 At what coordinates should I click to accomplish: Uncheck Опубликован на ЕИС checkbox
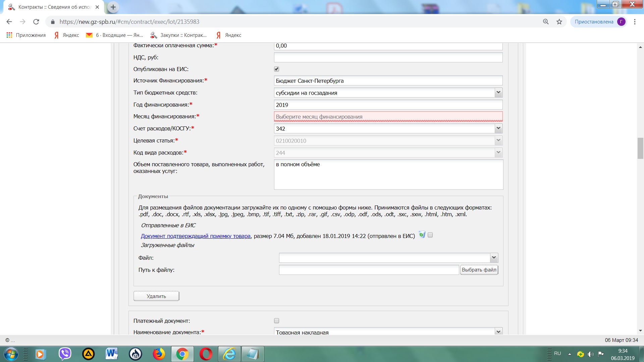click(x=276, y=69)
